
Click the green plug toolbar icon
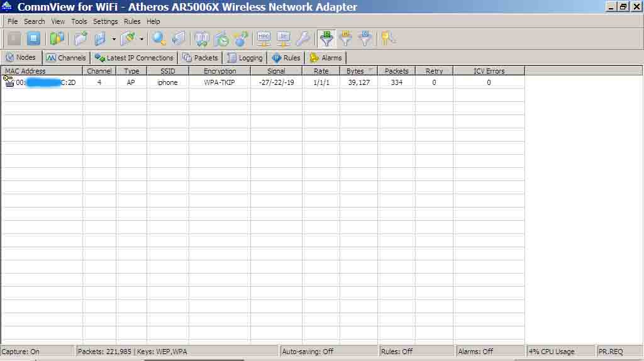(128, 38)
